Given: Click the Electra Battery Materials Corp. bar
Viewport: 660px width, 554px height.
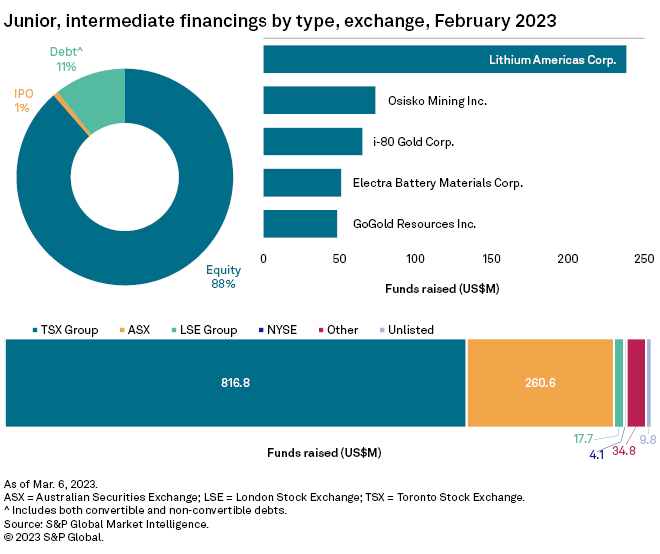Looking at the screenshot, I should coord(302,183).
